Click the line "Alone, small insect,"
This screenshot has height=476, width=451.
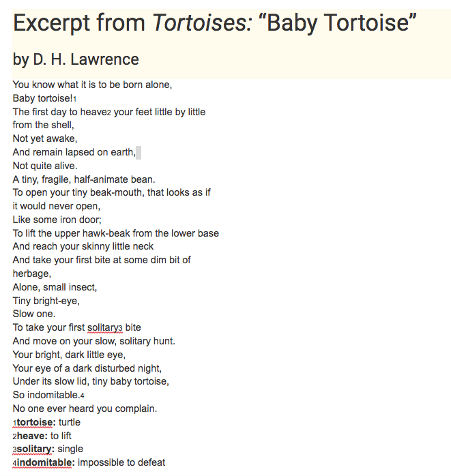pos(55,287)
